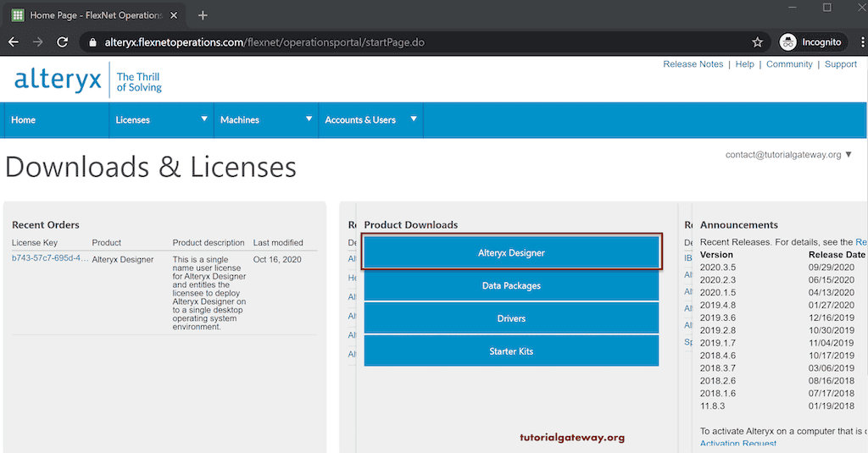Select the Home Page browser tab

(x=93, y=15)
